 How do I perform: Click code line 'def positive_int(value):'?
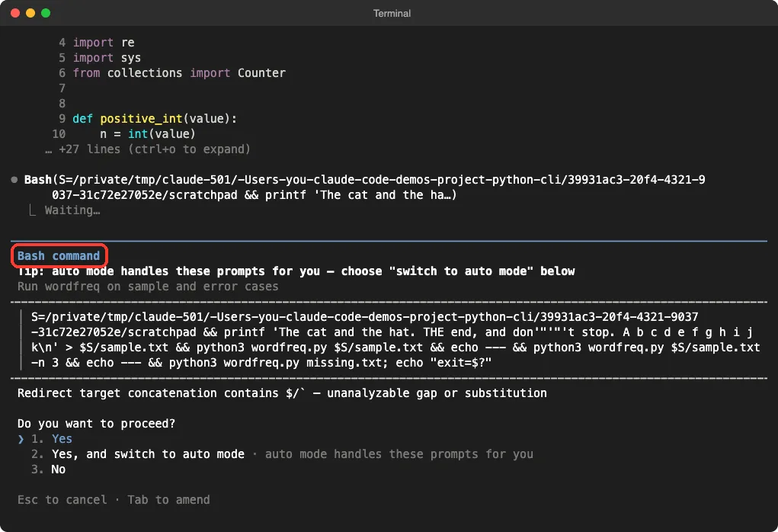point(155,119)
